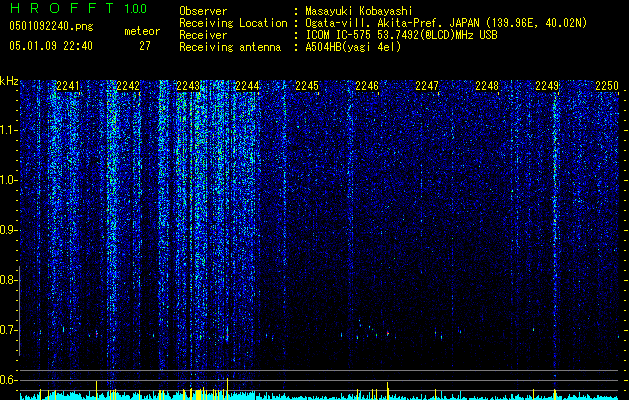Click the 0.8 frequency axis label
Screen dimensions: 629x400
tap(9, 280)
